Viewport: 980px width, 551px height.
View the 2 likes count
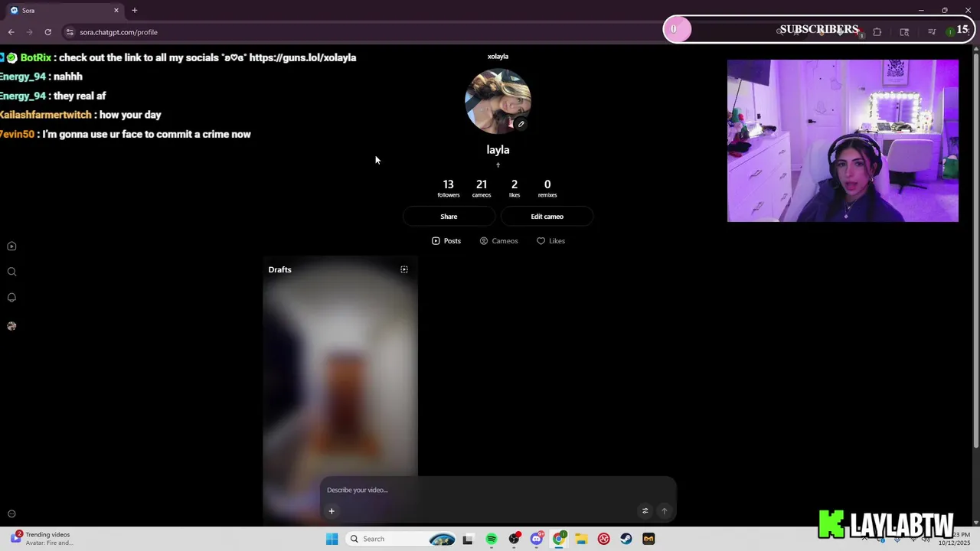514,188
